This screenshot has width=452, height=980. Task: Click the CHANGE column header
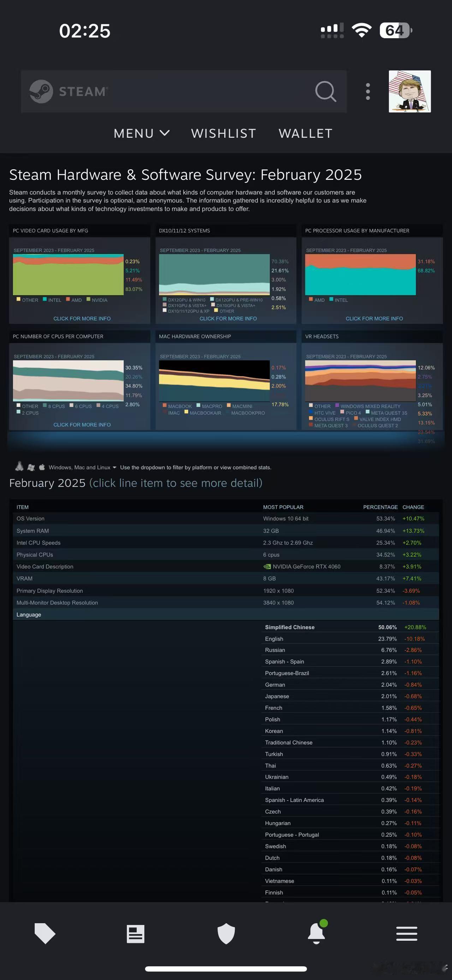coord(413,507)
